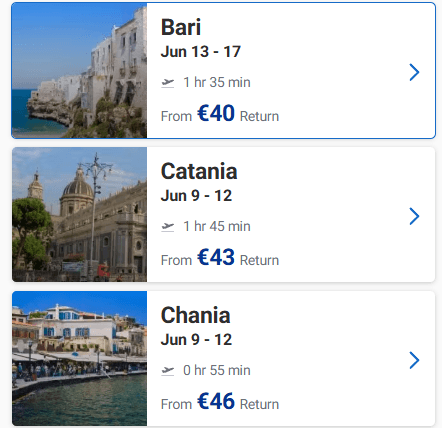Click the Jun 13 - 17 date range
This screenshot has height=428, width=442.
pos(201,52)
